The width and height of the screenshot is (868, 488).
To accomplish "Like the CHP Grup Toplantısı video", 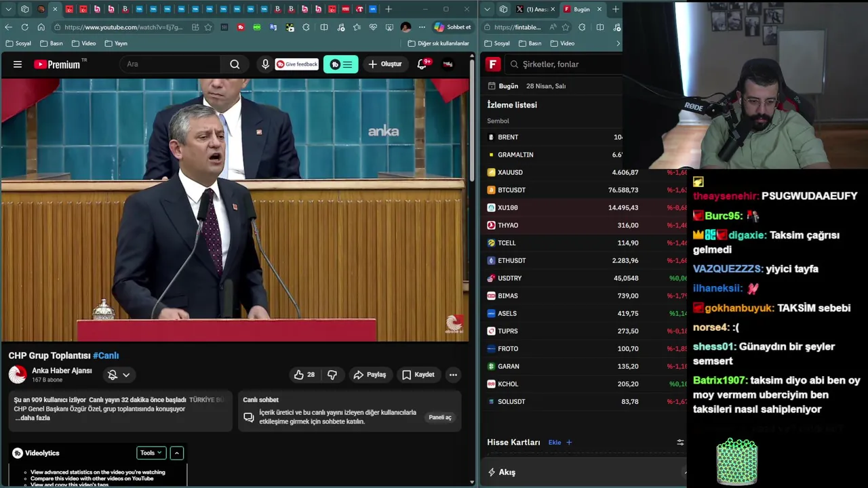I will [x=304, y=375].
